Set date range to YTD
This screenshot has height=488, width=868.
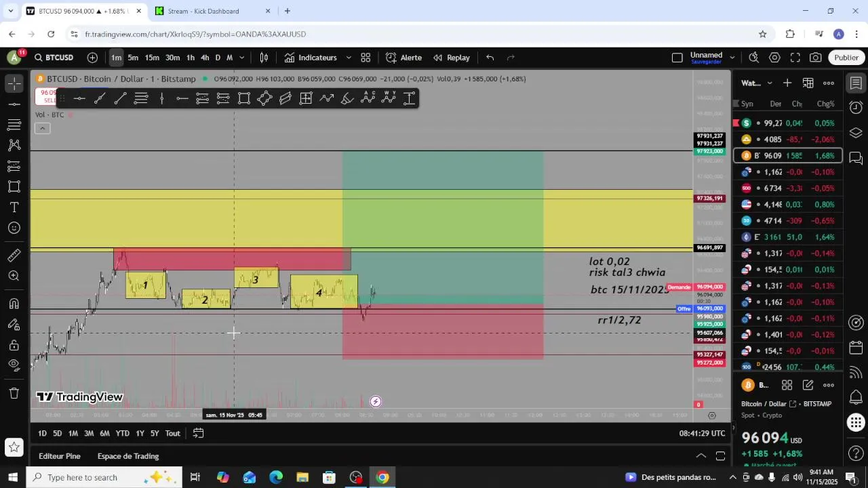point(122,433)
